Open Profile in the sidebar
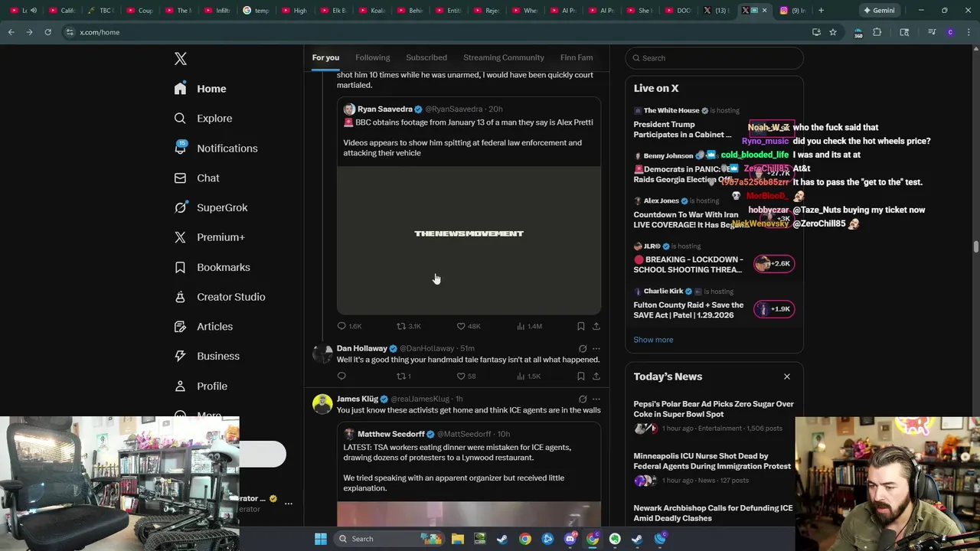The image size is (980, 551). point(200,386)
